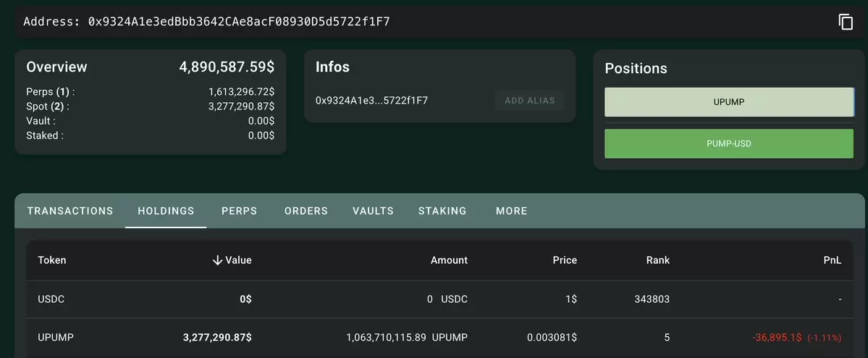Open the Transactions tab
Screen dimensions: 868x358
coord(70,211)
